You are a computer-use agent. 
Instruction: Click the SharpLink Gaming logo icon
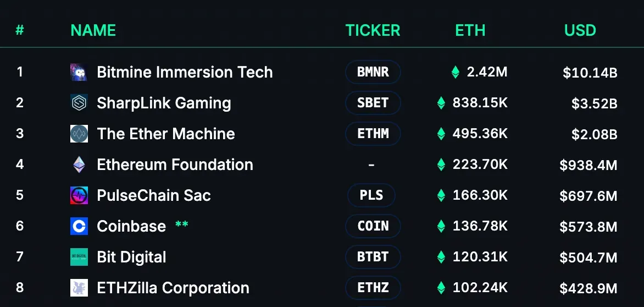tap(79, 103)
